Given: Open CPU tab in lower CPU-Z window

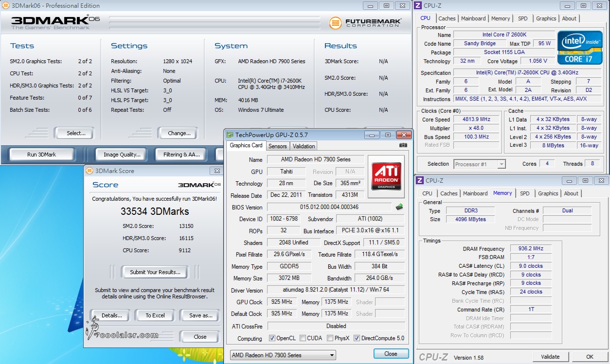Looking at the screenshot, I should pos(427,193).
